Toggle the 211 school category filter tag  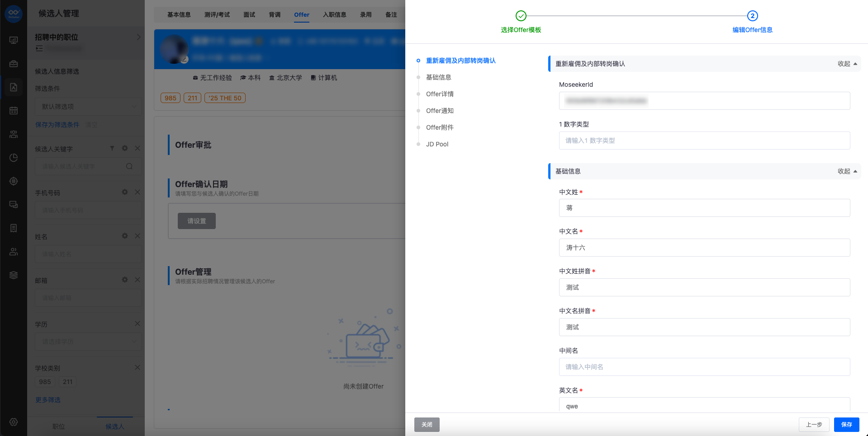(67, 382)
